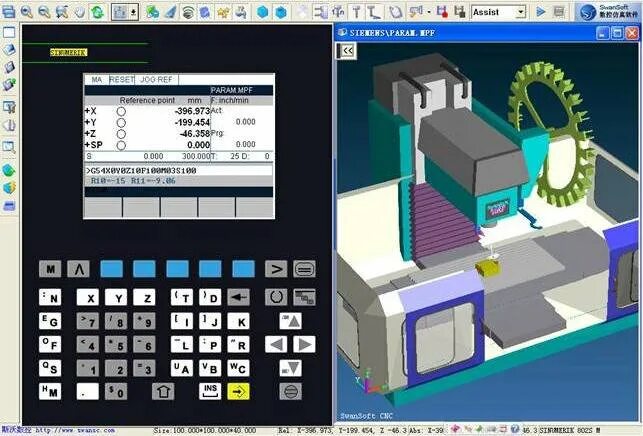
Task: Click the N key on keypad
Action: [50, 297]
